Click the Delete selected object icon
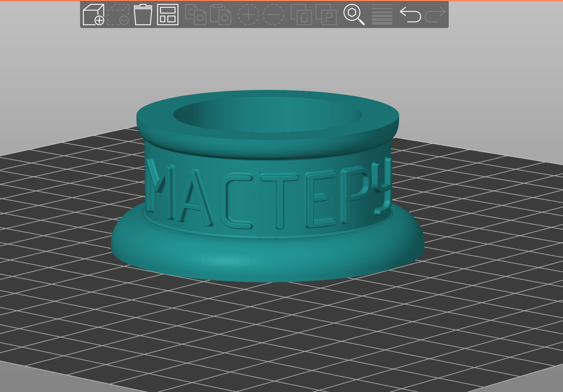 [119, 15]
